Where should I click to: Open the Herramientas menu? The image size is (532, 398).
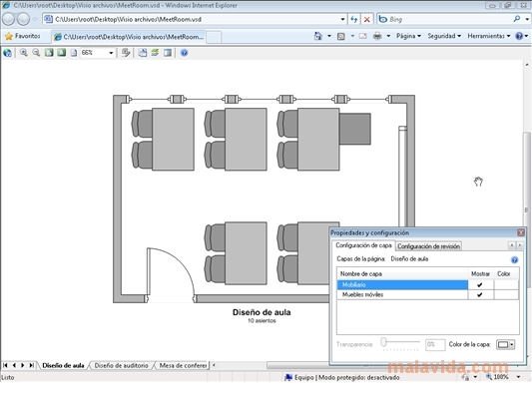point(489,36)
